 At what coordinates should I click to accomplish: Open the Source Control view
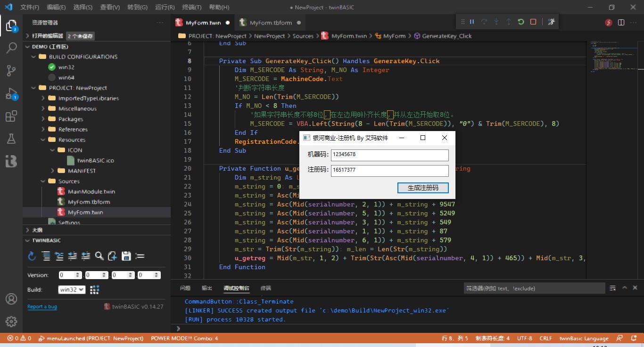coord(11,71)
